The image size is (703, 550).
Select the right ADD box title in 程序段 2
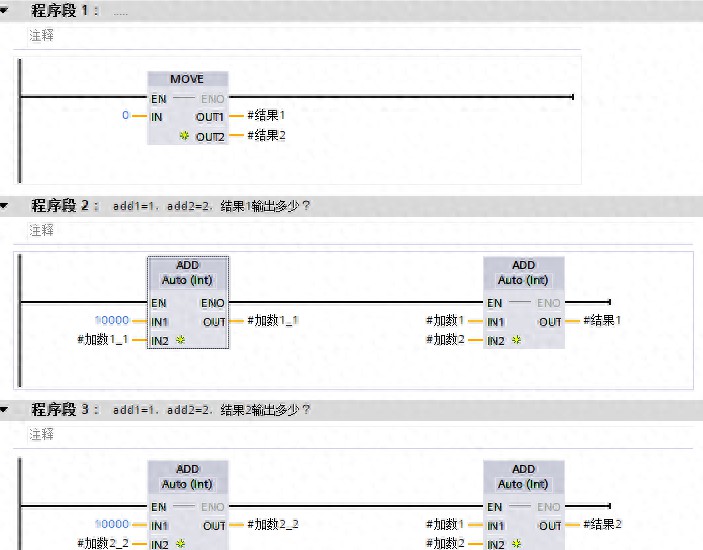523,265
